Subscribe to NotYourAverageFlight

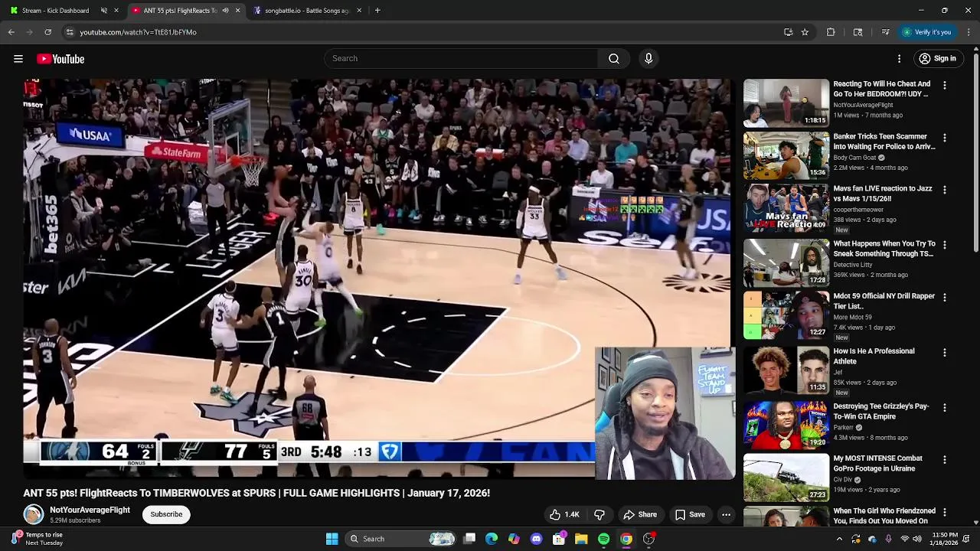166,514
